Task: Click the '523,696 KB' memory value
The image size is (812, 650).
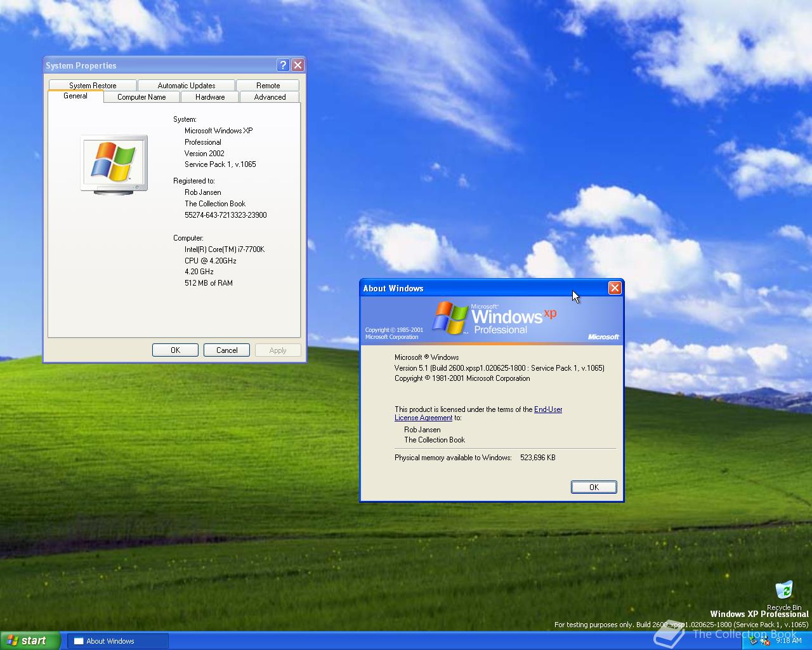Action: click(x=538, y=458)
